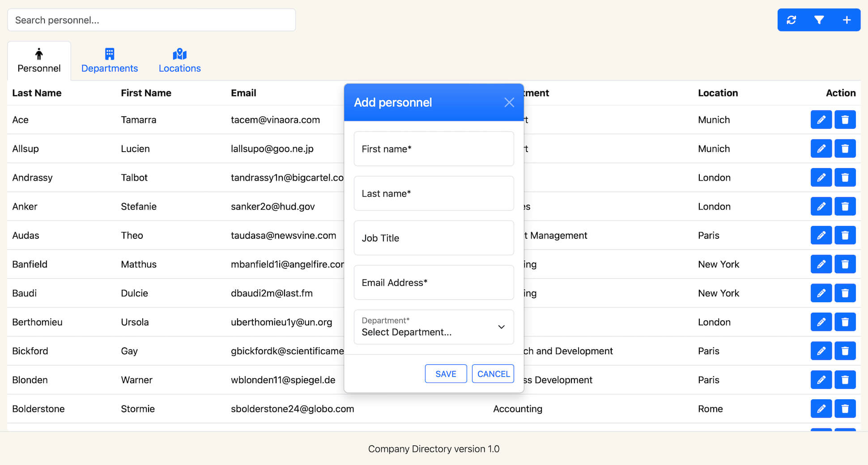Expand the Select Department dropdown
The image size is (868, 465).
click(434, 327)
